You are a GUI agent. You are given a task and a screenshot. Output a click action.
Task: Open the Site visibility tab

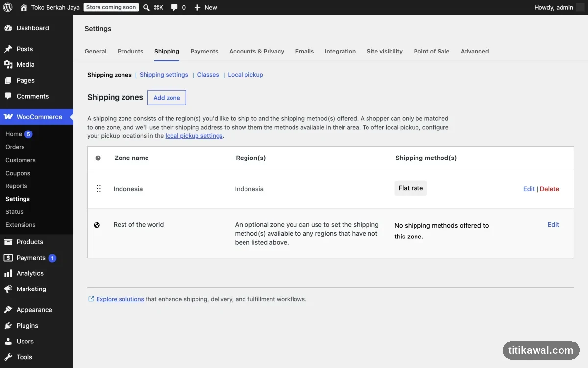point(385,51)
